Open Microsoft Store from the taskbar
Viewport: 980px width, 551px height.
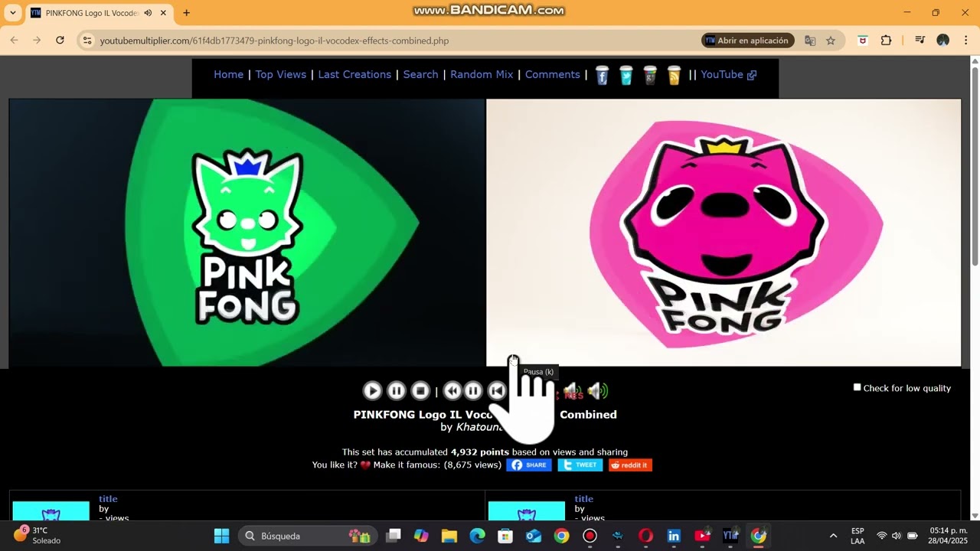click(505, 536)
